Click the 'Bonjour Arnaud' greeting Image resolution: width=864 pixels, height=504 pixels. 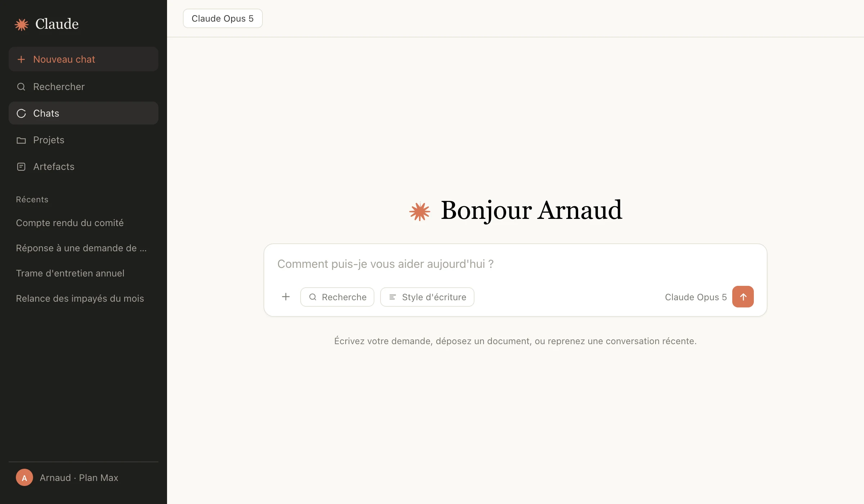(x=531, y=210)
